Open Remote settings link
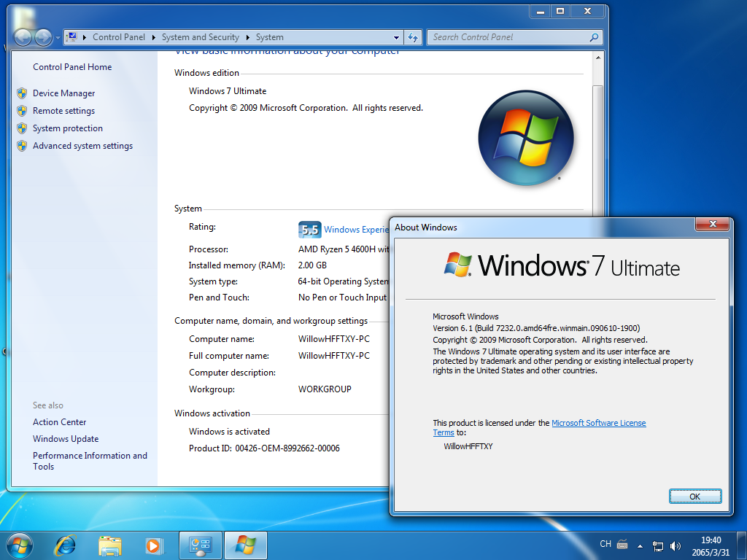 [x=64, y=111]
